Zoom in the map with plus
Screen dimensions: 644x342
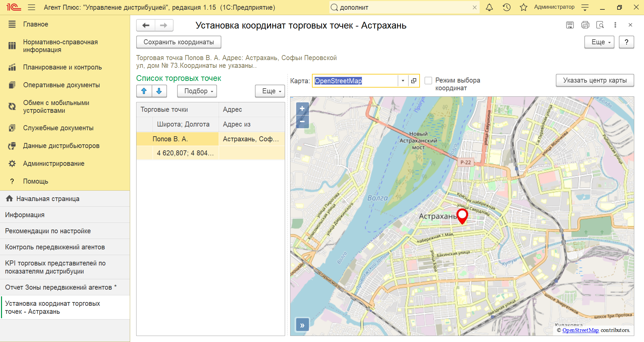pyautogui.click(x=302, y=108)
